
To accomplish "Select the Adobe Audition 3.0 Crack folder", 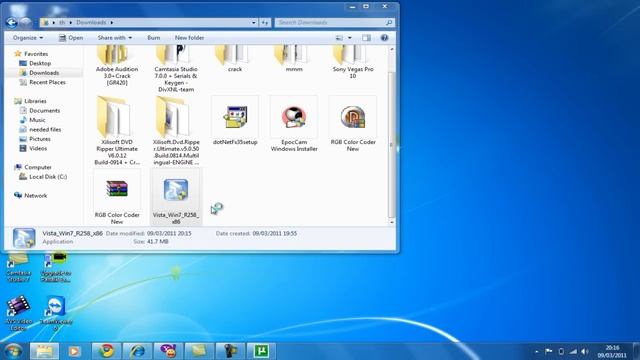I will tap(117, 65).
